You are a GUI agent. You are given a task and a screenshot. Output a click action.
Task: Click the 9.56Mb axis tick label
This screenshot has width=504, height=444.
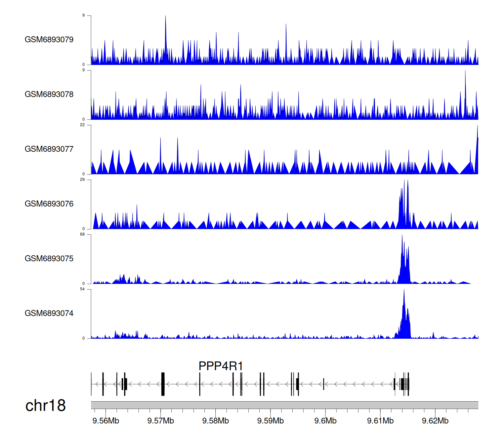106,421
